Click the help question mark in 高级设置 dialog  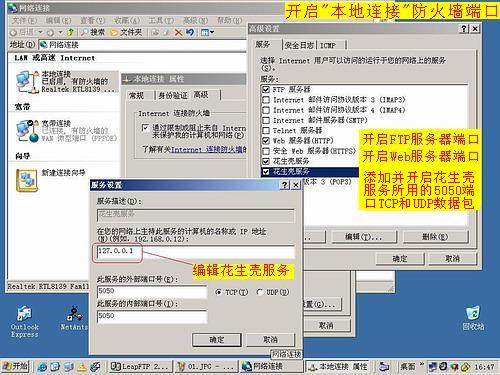click(464, 29)
